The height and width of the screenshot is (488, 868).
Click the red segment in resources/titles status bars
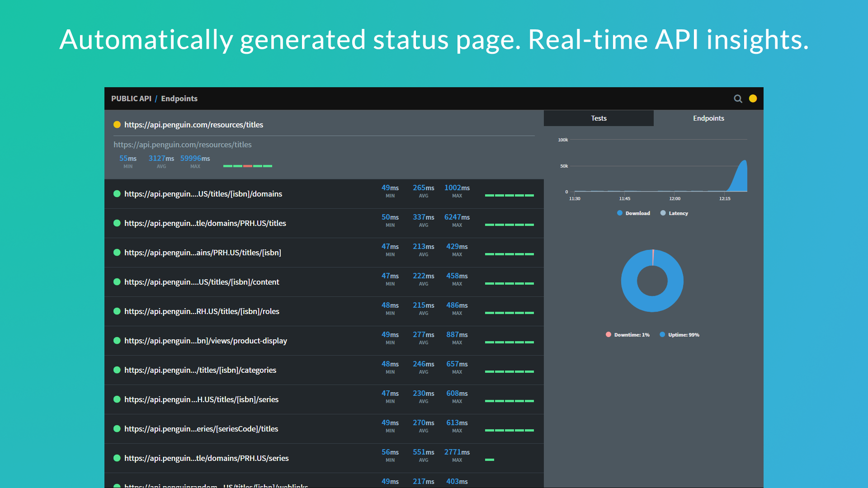point(248,166)
